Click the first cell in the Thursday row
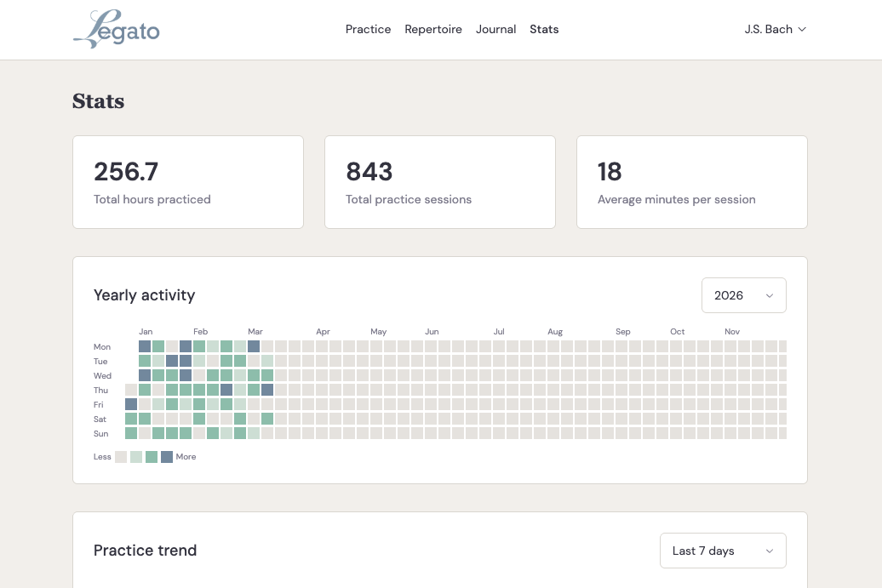The width and height of the screenshot is (882, 588). coord(131,390)
